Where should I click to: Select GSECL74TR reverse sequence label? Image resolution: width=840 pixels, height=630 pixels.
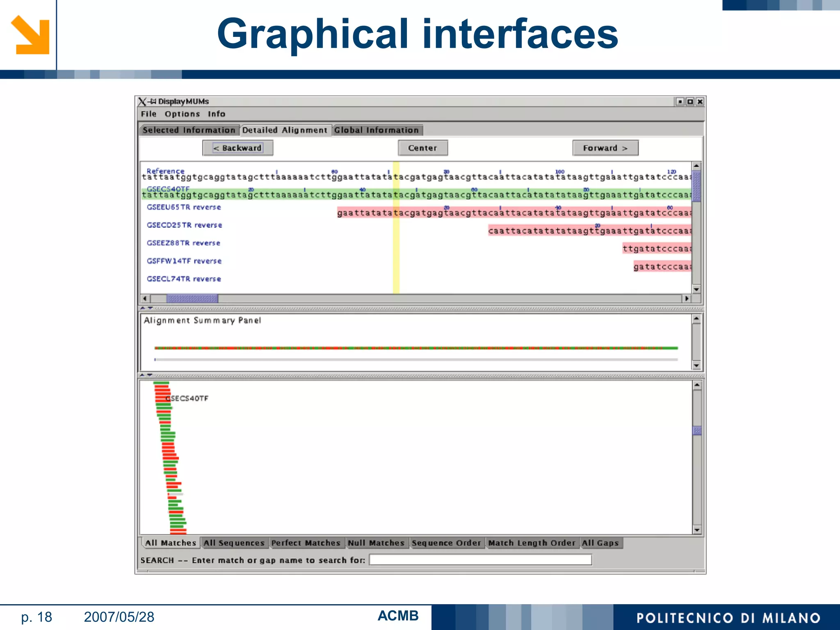(184, 279)
